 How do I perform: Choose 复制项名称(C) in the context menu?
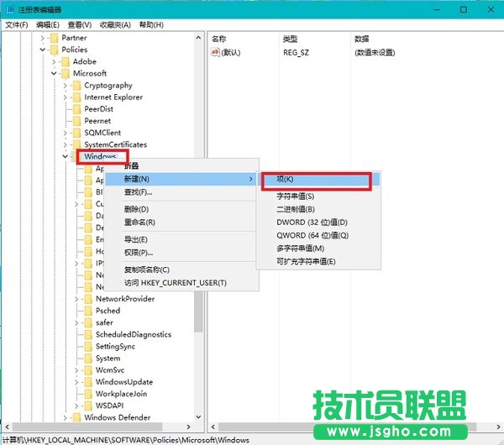(x=181, y=270)
